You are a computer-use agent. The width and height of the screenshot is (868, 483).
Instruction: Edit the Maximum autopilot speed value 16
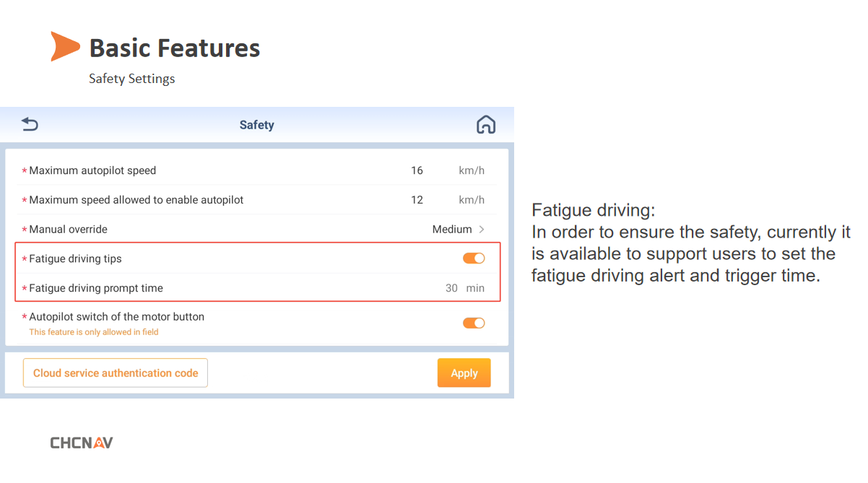coord(417,171)
